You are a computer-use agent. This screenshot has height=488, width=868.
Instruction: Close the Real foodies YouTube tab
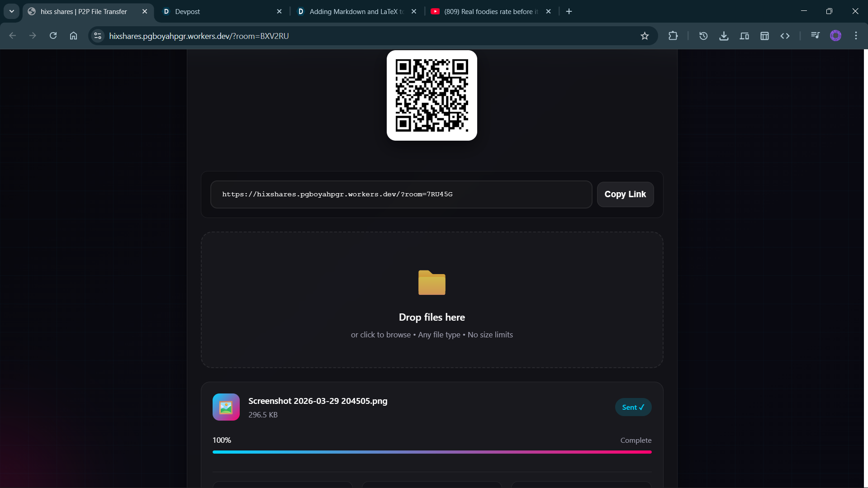pos(548,11)
